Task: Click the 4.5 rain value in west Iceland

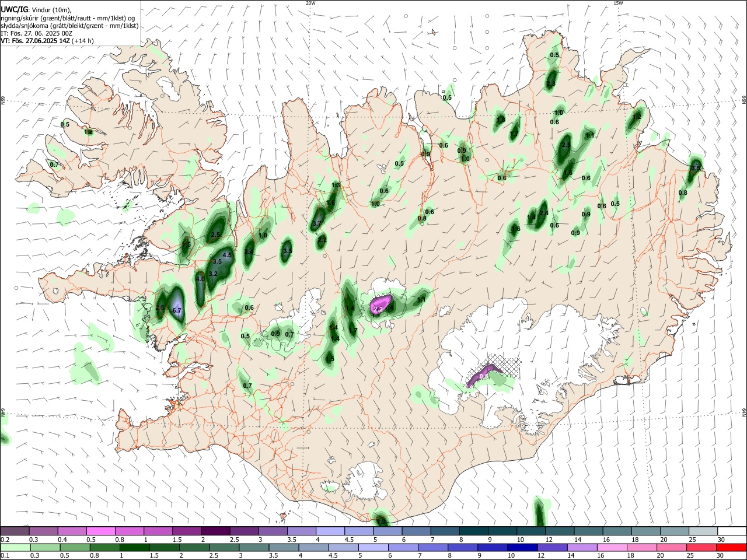Action: pos(227,255)
